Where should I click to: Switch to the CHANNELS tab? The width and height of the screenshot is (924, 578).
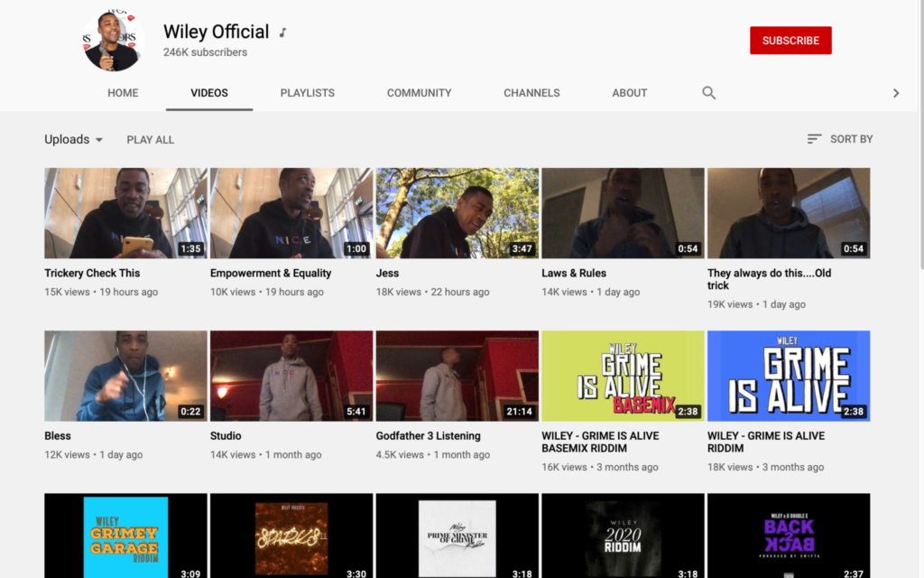pyautogui.click(x=531, y=93)
